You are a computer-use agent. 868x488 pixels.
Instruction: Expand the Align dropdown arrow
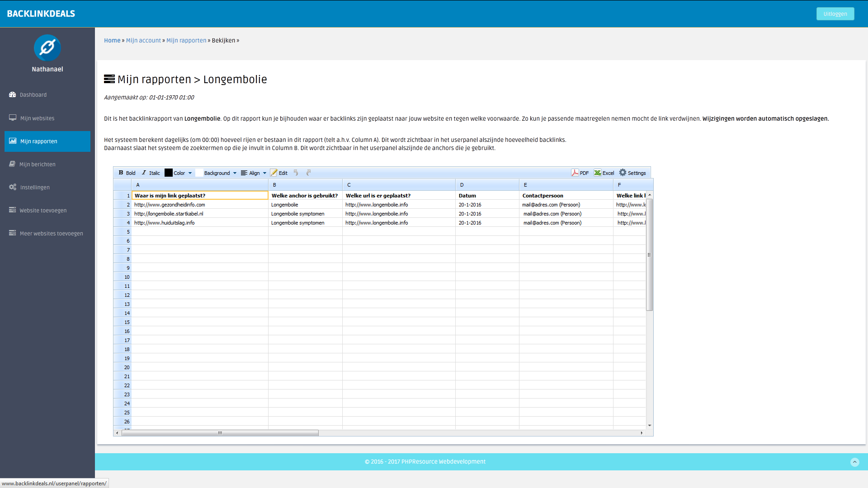coord(264,173)
